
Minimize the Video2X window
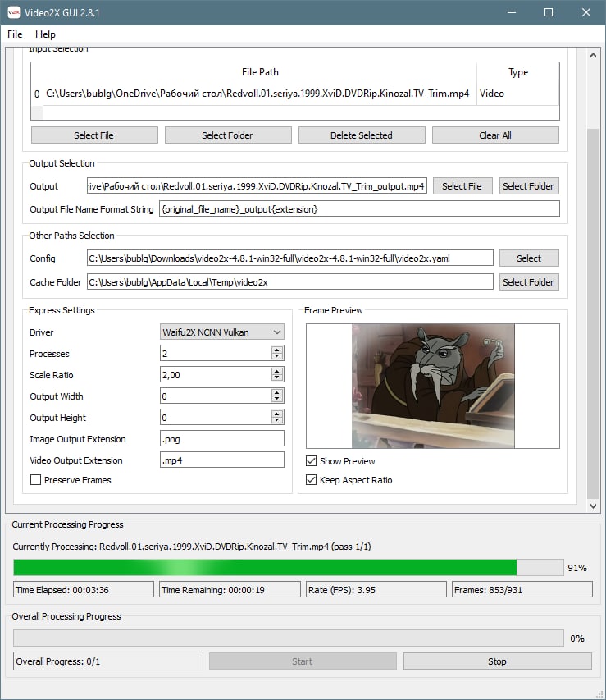tap(512, 12)
